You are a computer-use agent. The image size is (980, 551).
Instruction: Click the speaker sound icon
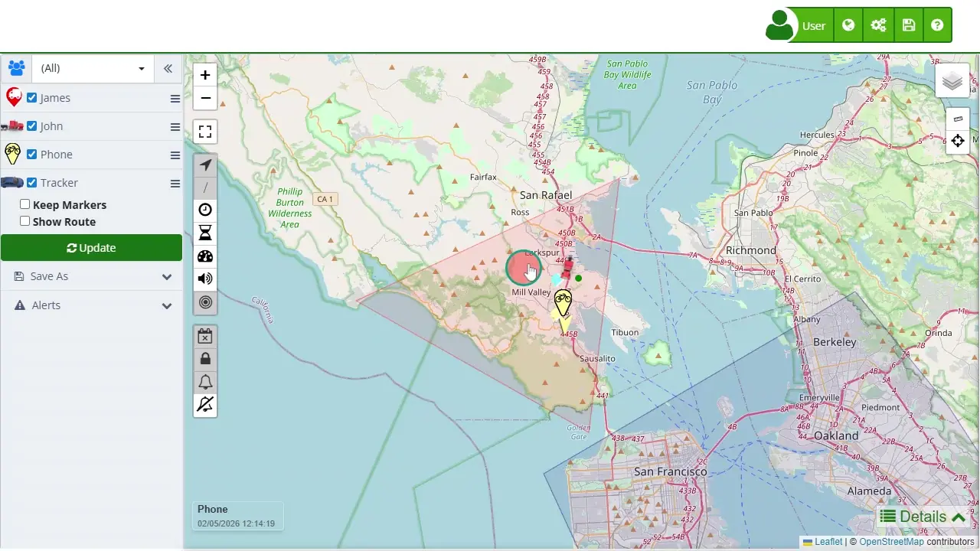pos(205,279)
